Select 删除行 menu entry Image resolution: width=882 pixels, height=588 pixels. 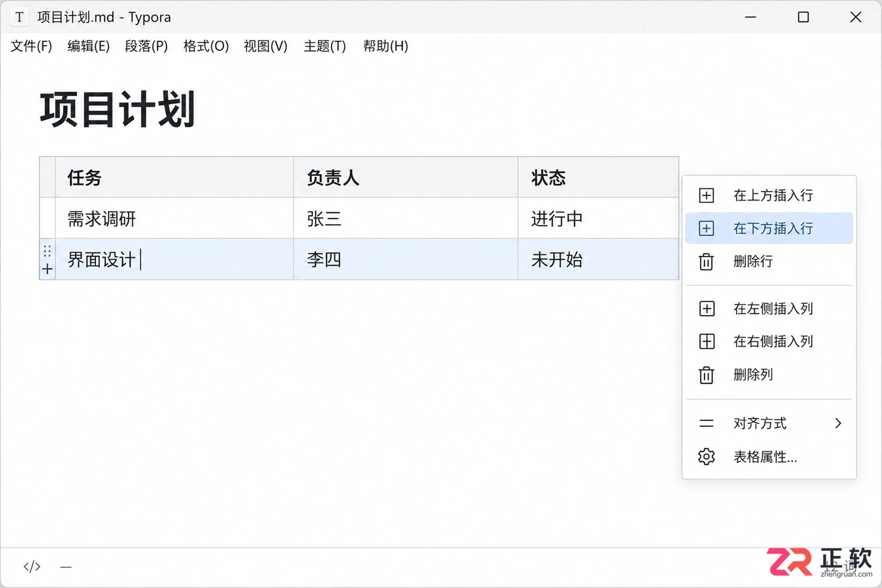(769, 262)
